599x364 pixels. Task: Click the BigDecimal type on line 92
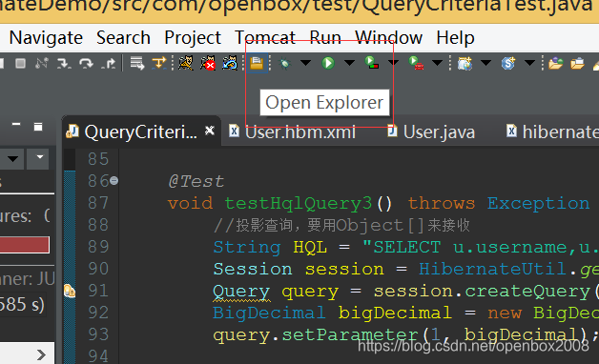tap(269, 313)
